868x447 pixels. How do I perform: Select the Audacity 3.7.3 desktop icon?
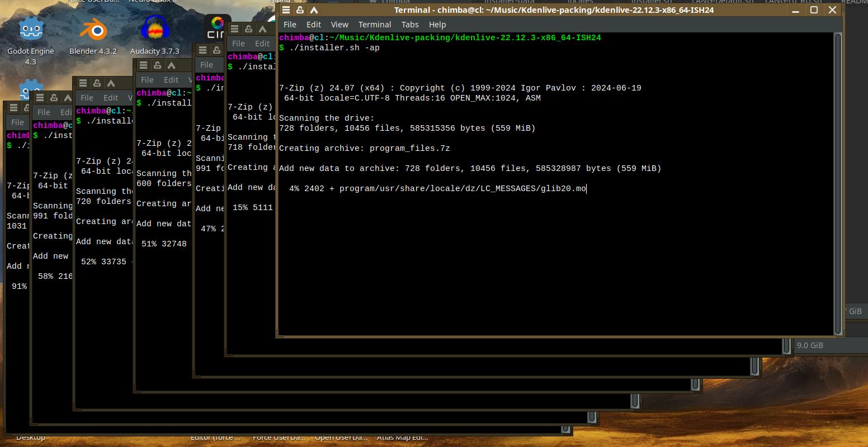(155, 36)
